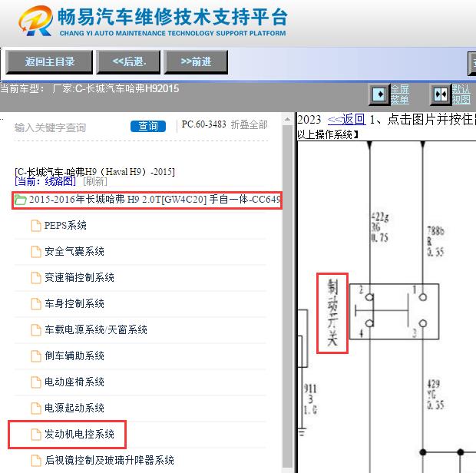Click the tree panel scrollbar up arrow
This screenshot has height=473, width=476.
(287, 119)
